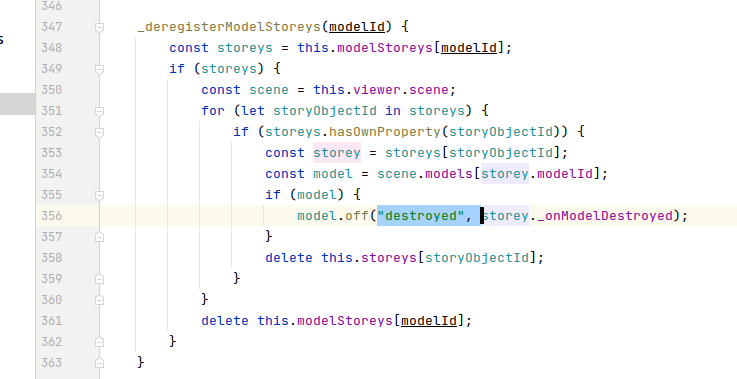737x379 pixels.
Task: Click the model variable declared on line 354
Action: tap(333, 174)
